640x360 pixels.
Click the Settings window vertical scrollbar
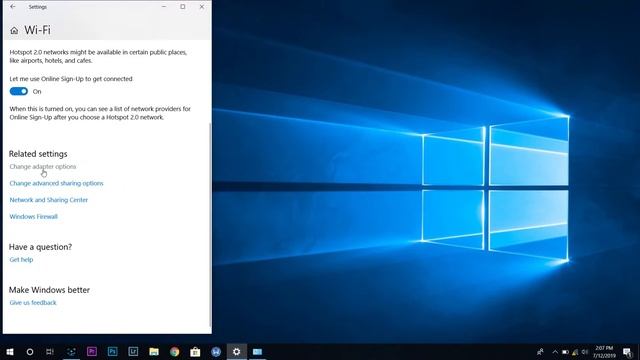210,224
